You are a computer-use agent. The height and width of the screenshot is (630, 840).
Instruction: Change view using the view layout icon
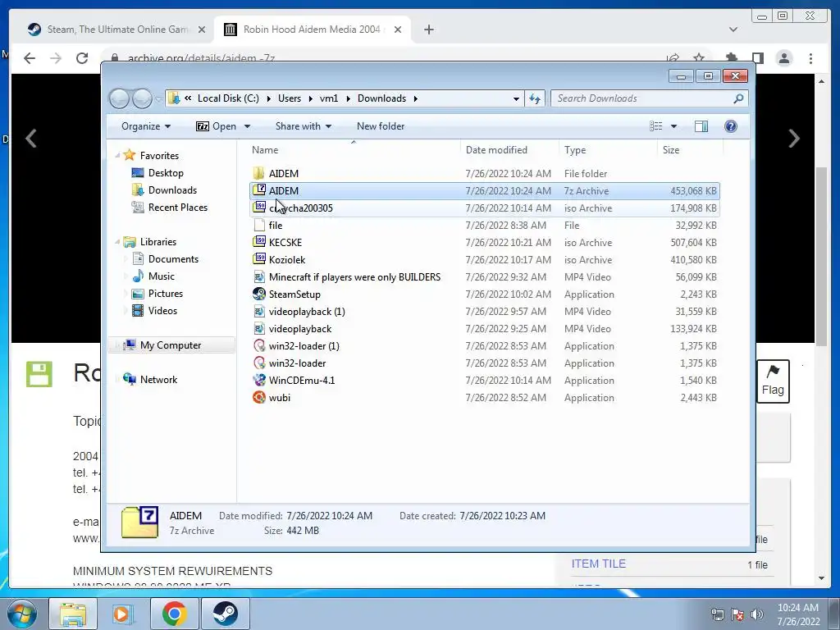[x=655, y=126]
